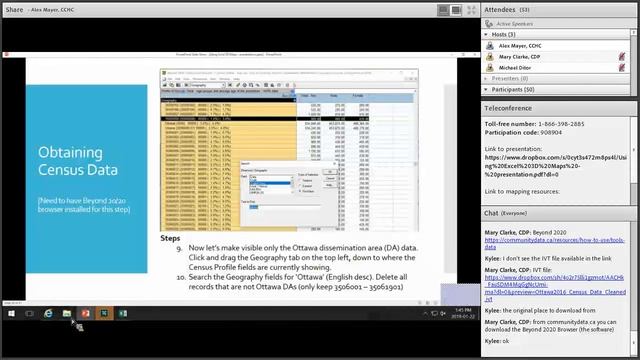Toggle full screen for the Share pod

(471, 10)
